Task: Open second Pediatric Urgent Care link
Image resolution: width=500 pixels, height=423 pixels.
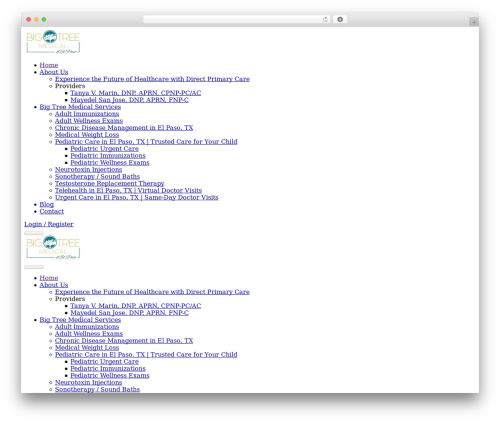Action: (104, 362)
